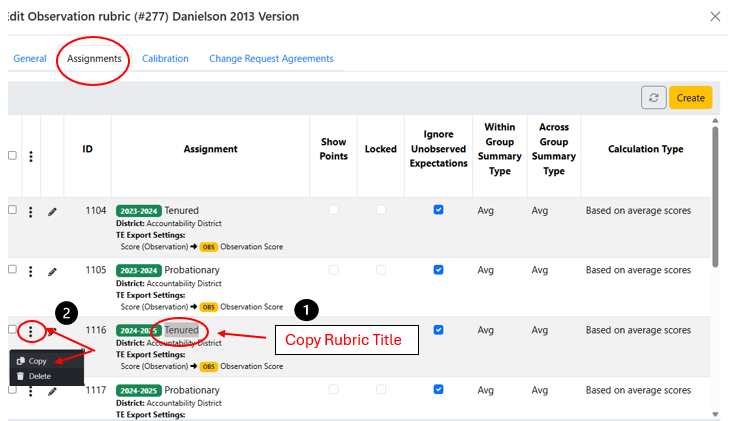This screenshot has width=734, height=421.
Task: Uncheck Ignore Unobserved Expectations for 1117
Action: click(x=438, y=389)
